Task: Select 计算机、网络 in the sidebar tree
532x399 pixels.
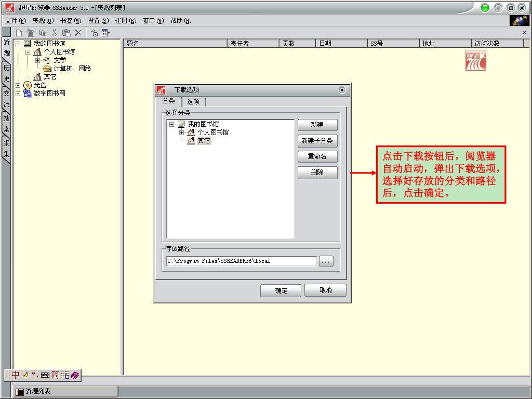Action: 72,69
